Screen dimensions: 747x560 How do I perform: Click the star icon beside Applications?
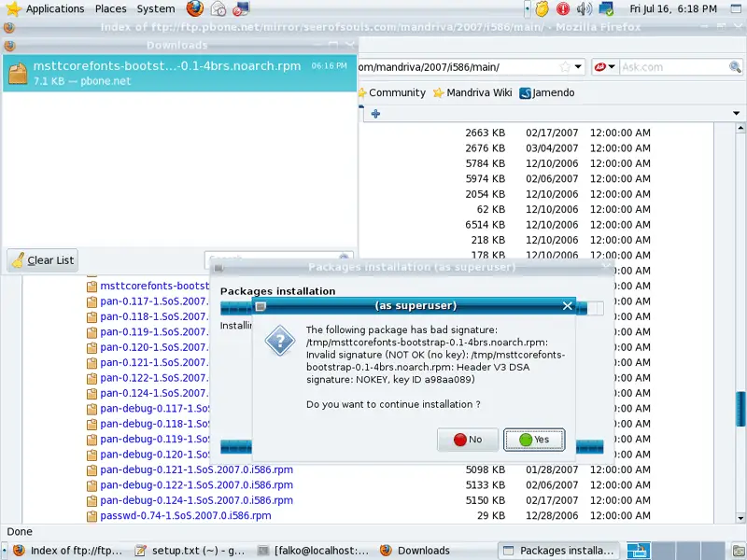coord(13,8)
